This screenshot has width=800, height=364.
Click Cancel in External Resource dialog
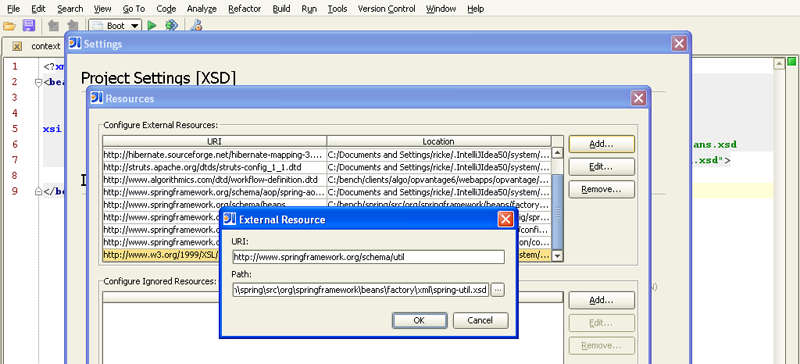(x=480, y=321)
